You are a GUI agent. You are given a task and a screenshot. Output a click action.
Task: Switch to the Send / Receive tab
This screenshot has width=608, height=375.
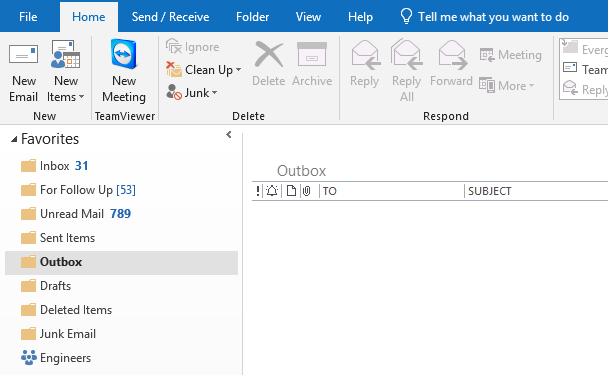point(170,17)
